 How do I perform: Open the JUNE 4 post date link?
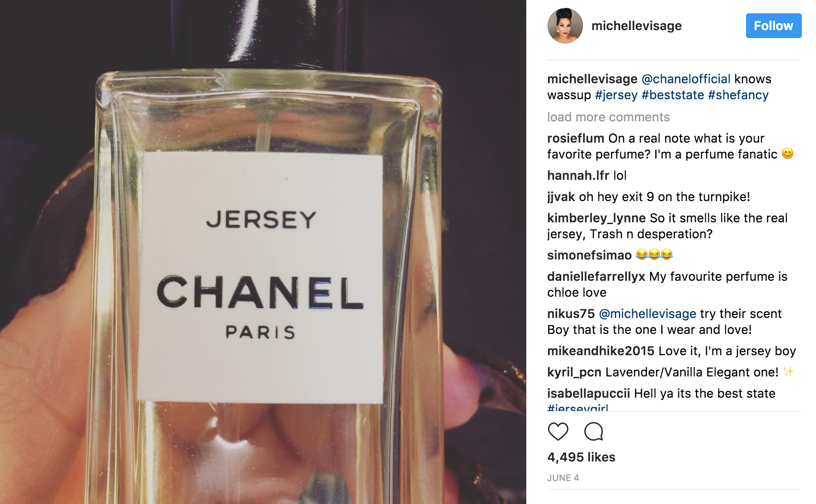click(563, 478)
